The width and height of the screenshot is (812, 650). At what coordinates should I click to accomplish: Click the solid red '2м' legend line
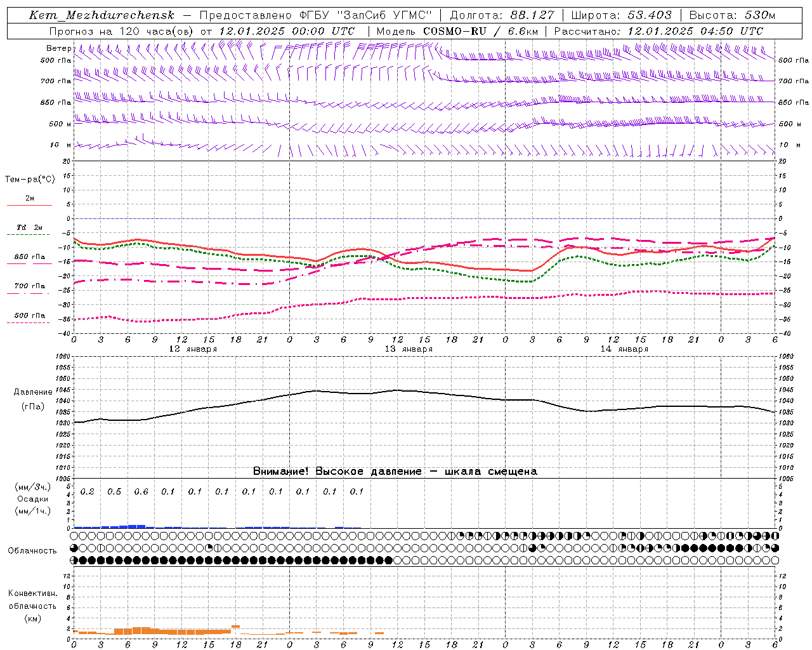click(x=29, y=205)
